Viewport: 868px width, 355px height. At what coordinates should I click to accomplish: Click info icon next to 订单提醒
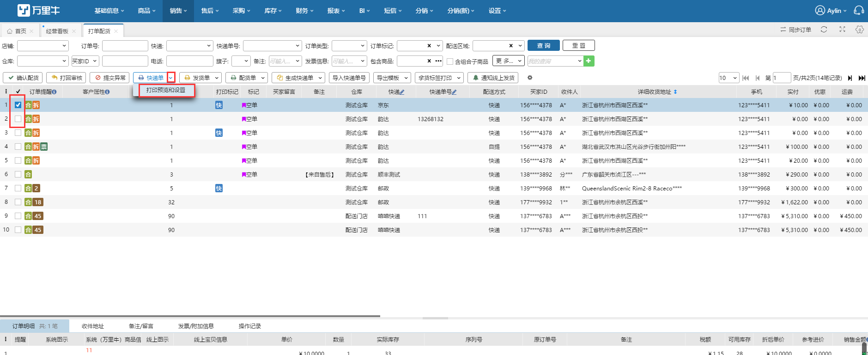[x=54, y=92]
